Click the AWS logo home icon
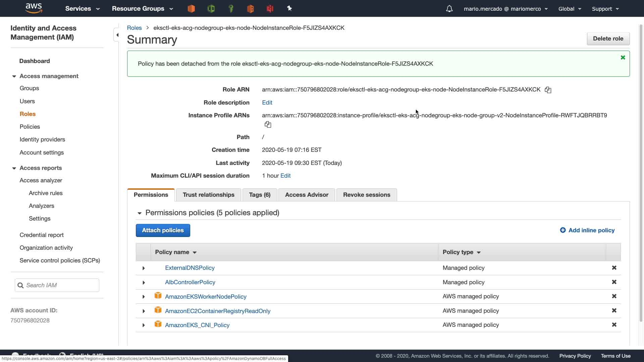 click(x=34, y=8)
